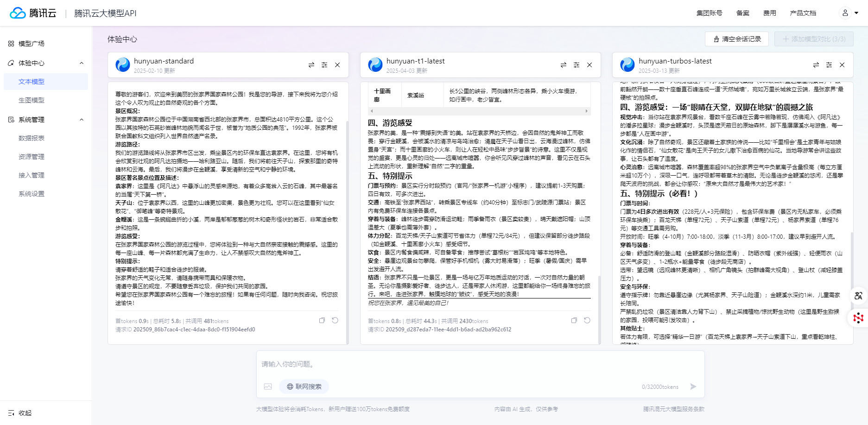Viewport: 868px width, 425px height.
Task: Open the user account avatar menu
Action: pyautogui.click(x=849, y=13)
